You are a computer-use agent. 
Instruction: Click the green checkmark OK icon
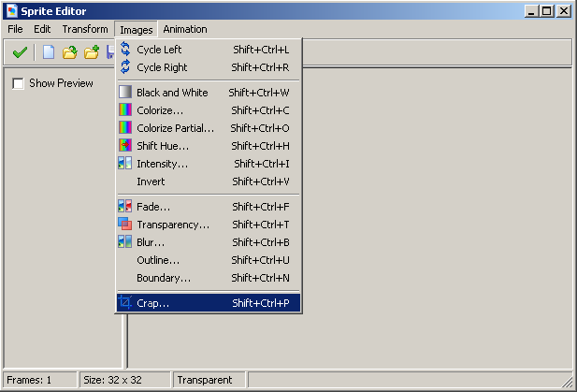click(x=19, y=52)
